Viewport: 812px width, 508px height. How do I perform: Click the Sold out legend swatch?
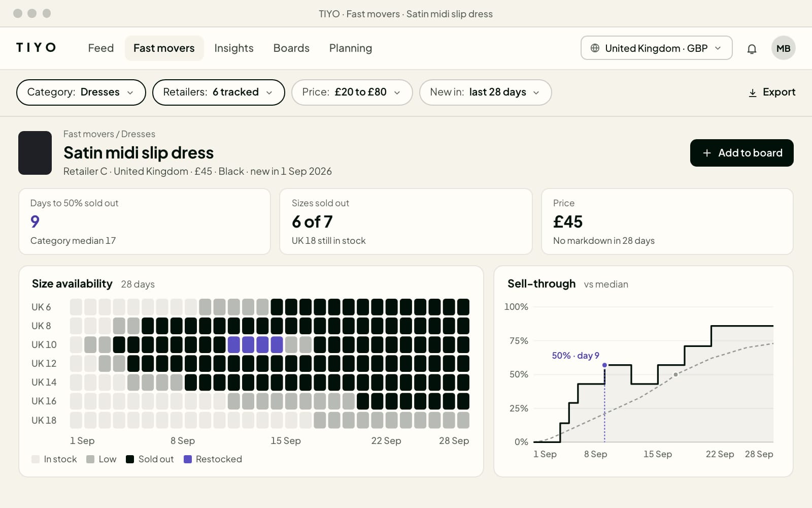point(130,459)
